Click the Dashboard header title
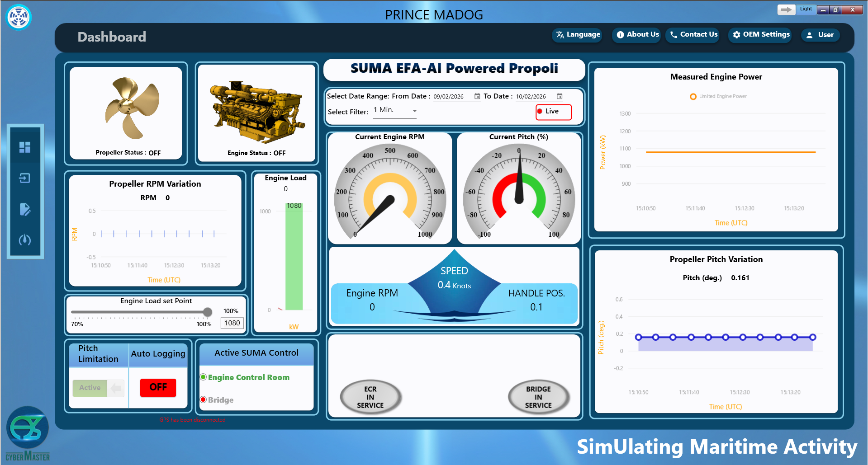The image size is (868, 465). [x=112, y=37]
